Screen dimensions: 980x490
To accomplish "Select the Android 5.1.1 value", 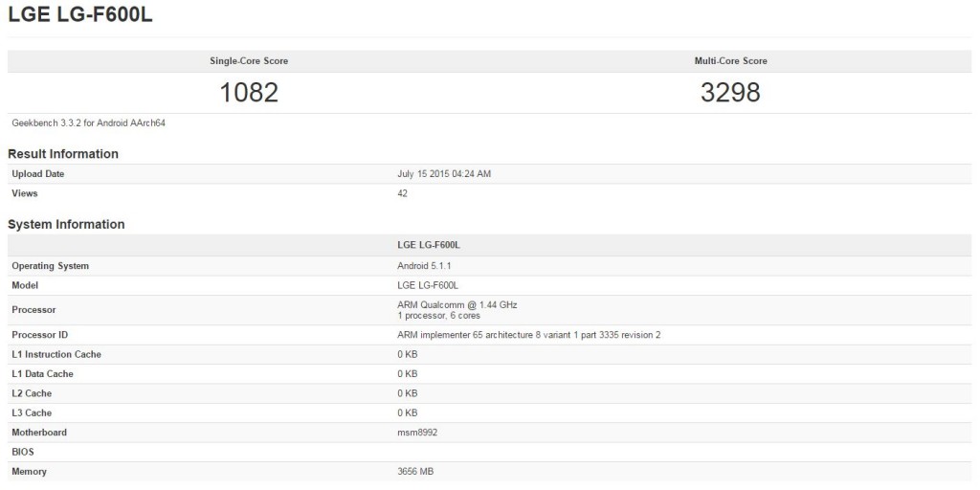I will [x=424, y=266].
